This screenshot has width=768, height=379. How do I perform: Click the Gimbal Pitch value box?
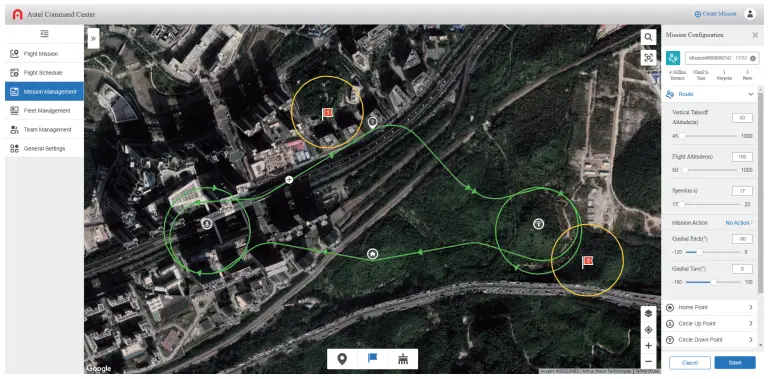742,238
